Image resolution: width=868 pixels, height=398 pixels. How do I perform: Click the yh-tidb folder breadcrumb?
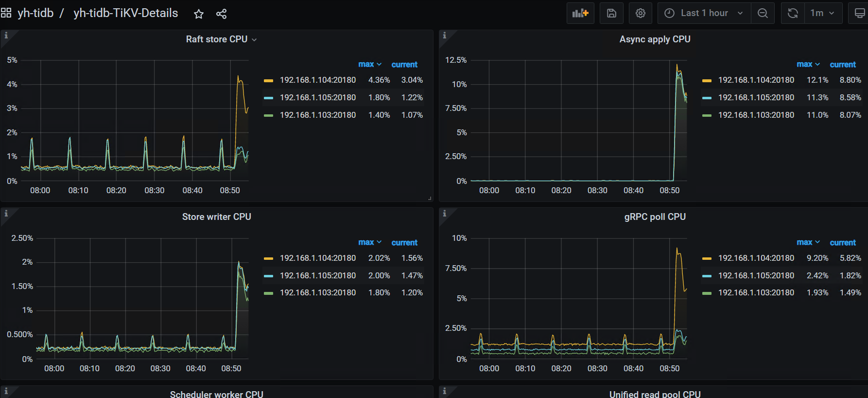35,13
